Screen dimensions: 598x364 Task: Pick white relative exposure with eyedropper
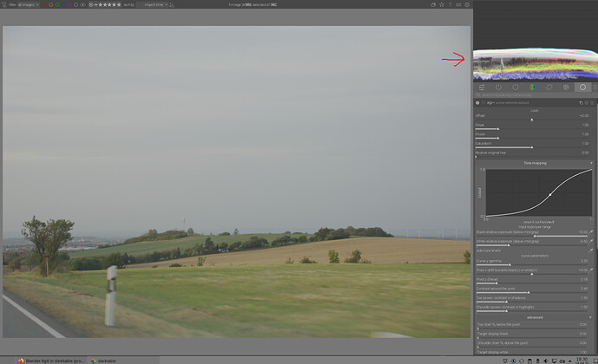pos(593,241)
